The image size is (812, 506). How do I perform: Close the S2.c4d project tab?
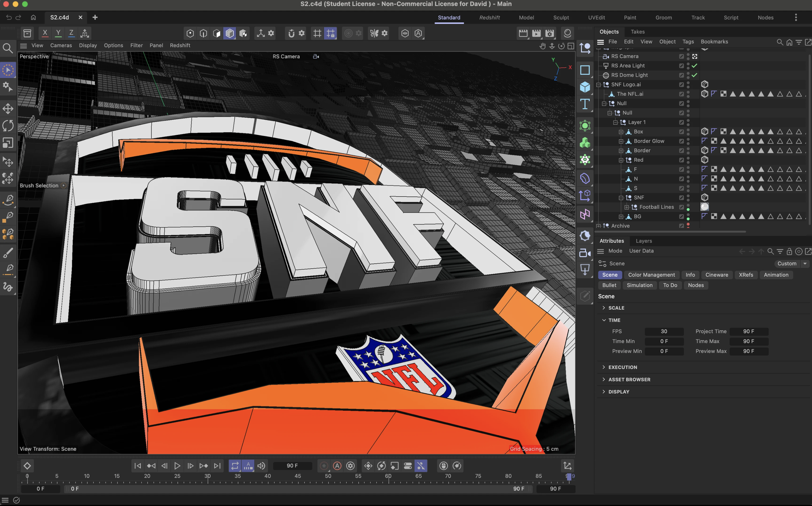(x=80, y=18)
